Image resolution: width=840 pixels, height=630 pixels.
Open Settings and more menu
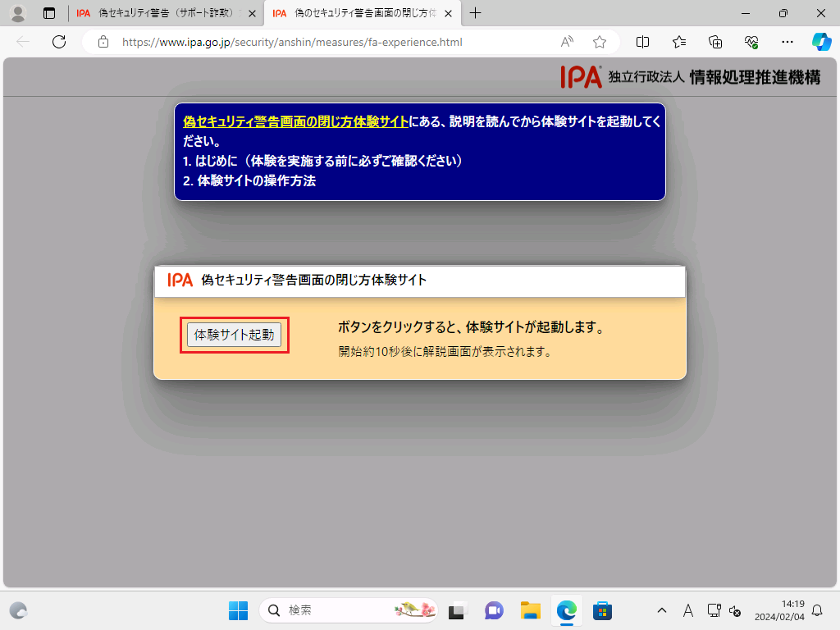(787, 42)
